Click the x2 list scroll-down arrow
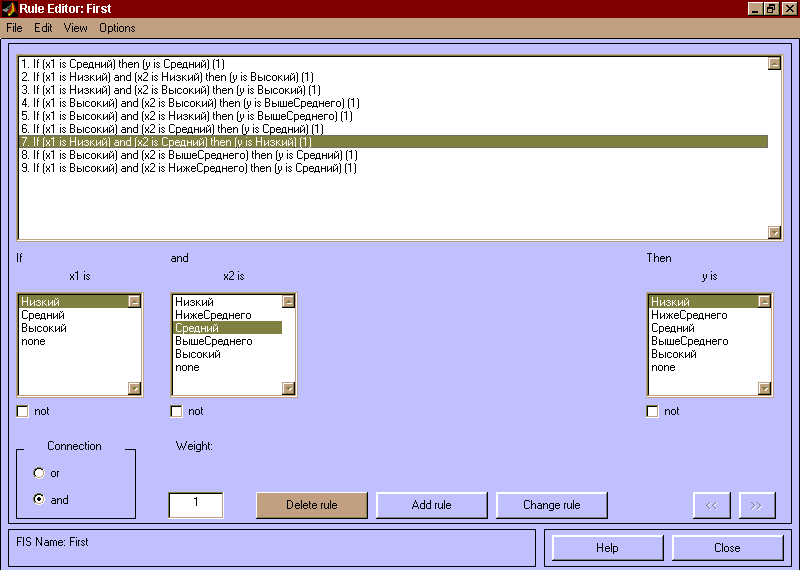800x570 pixels. [x=288, y=388]
